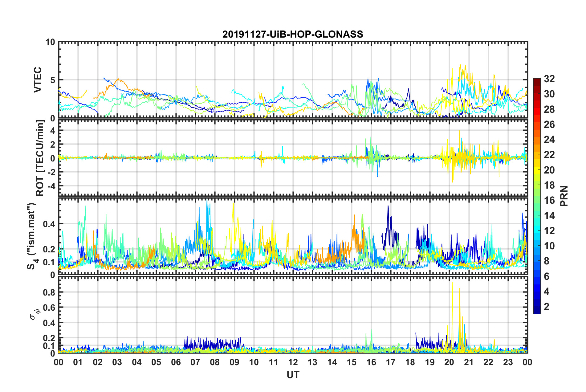This screenshot has width=586, height=392.
Task: Select the sigma-phi axis tick 0.8
Action: pos(49,292)
